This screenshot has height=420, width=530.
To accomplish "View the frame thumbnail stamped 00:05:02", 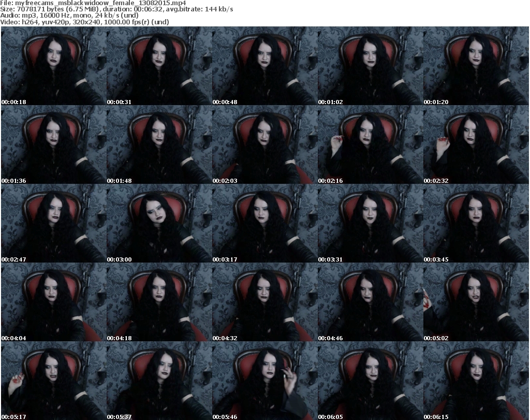I will pos(476,302).
